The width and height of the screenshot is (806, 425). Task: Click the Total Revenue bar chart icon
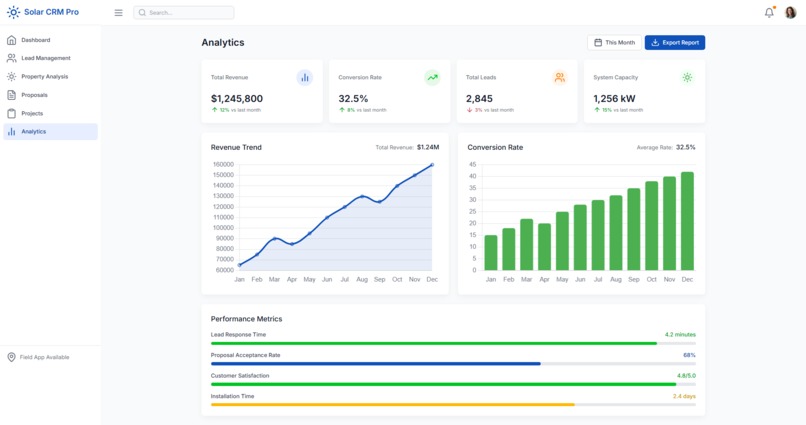pos(305,78)
